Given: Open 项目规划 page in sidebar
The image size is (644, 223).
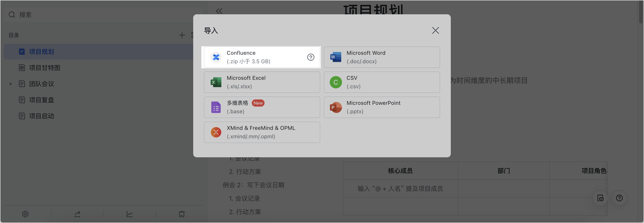Looking at the screenshot, I should pyautogui.click(x=99, y=52).
